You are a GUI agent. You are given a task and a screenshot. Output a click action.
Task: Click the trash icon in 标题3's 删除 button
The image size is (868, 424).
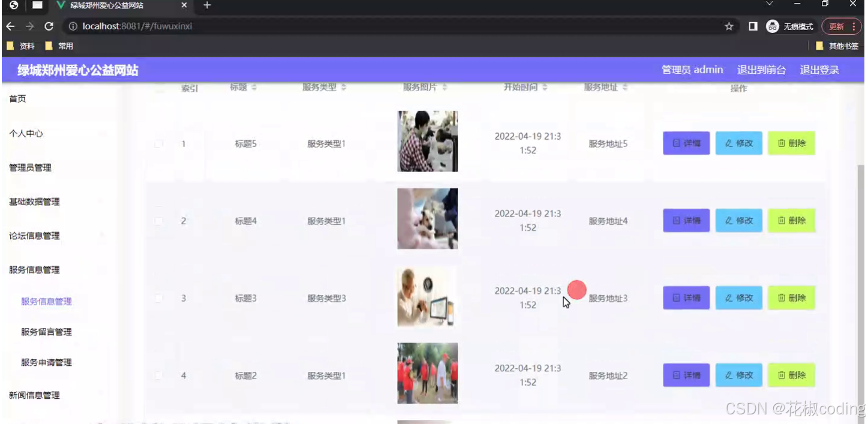click(782, 297)
